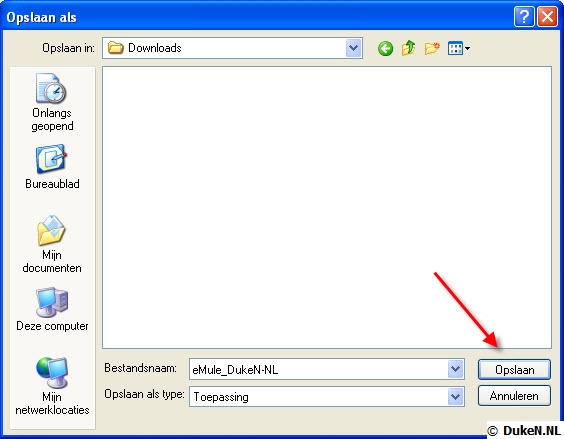Open Onlangs geopend location

pos(52,102)
